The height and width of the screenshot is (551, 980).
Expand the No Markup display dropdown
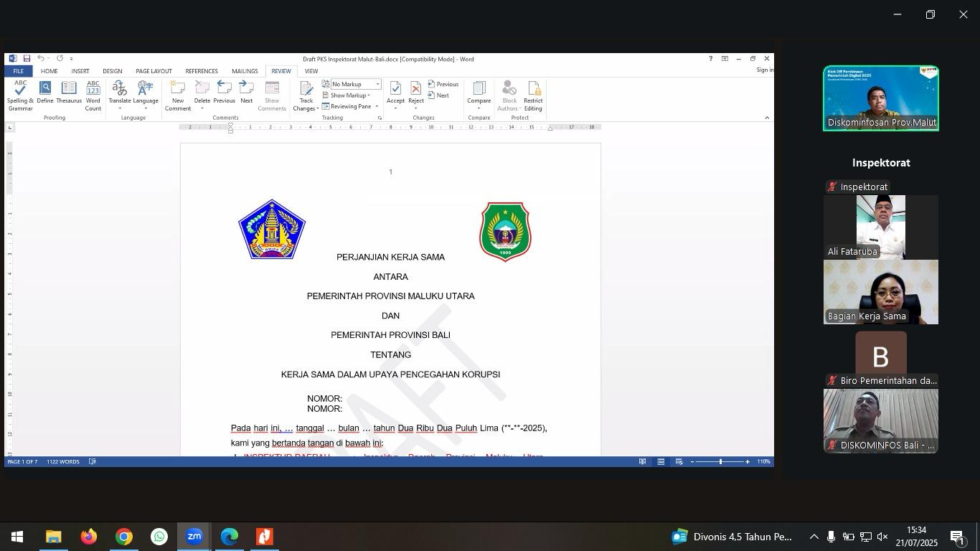click(x=377, y=85)
